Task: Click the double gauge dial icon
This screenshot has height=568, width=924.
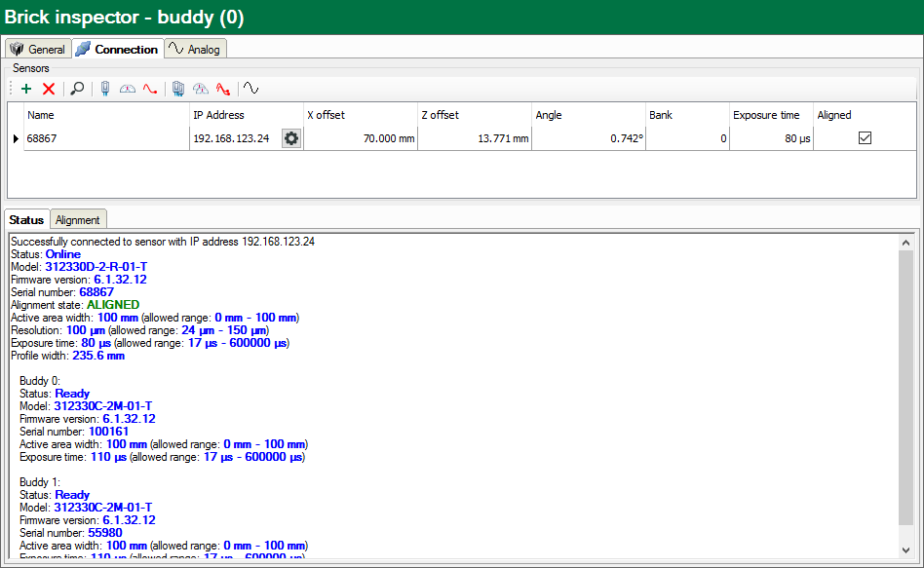Action: pyautogui.click(x=201, y=89)
